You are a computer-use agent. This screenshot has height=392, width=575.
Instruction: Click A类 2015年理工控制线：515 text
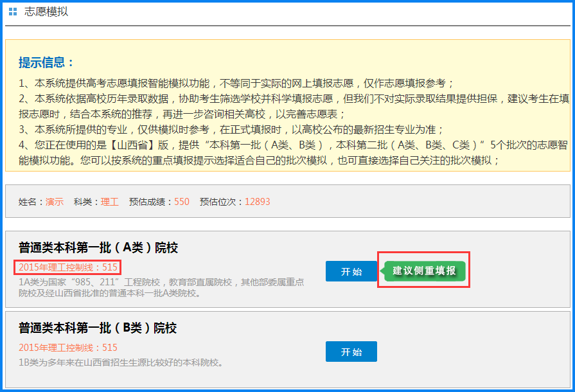pyautogui.click(x=68, y=267)
